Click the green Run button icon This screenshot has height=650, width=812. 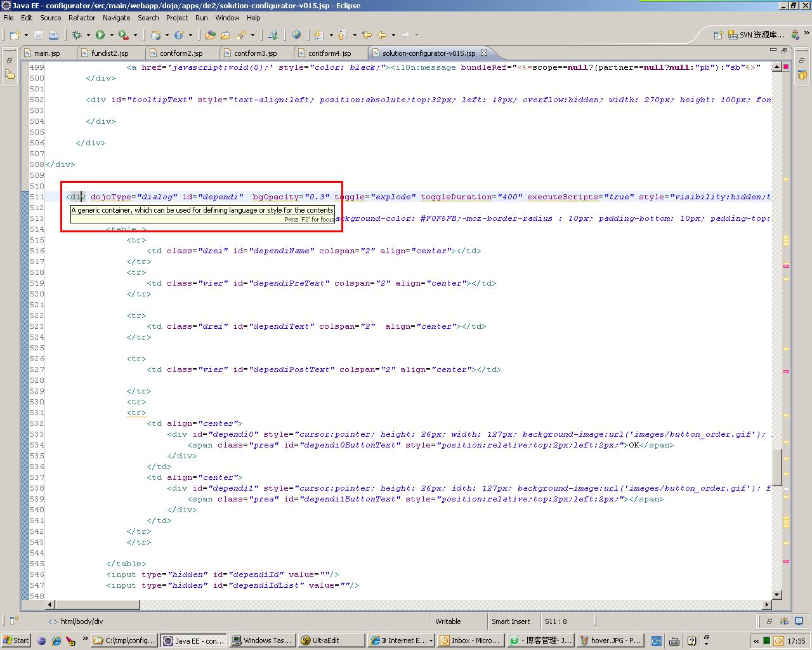pos(100,35)
